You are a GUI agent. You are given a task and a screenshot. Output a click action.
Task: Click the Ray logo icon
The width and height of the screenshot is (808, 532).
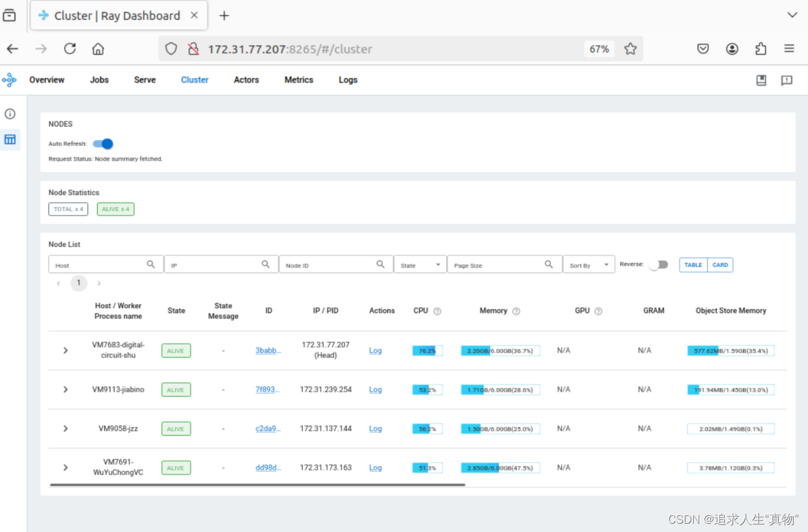[10, 80]
